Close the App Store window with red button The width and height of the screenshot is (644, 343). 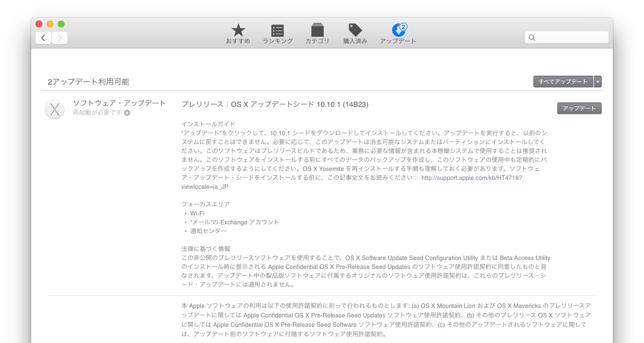click(39, 24)
